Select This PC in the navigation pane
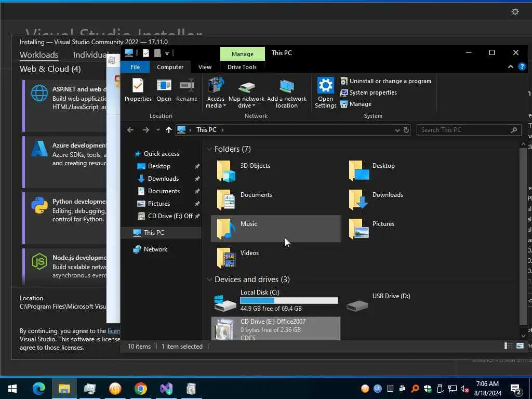This screenshot has width=532, height=399. pyautogui.click(x=154, y=233)
